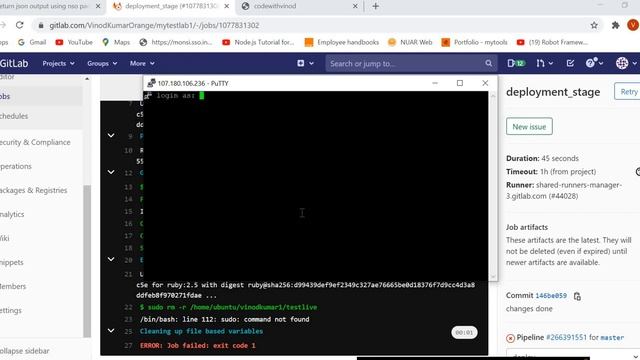Open the to-do list icon

click(x=570, y=63)
